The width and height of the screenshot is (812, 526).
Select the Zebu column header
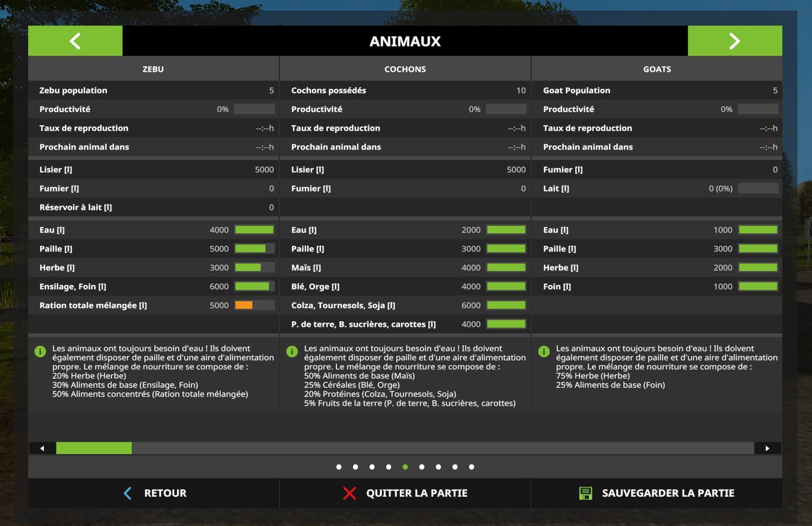(x=153, y=69)
